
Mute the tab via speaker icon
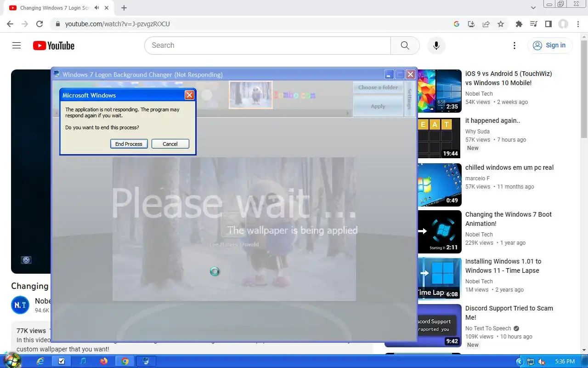[x=97, y=8]
